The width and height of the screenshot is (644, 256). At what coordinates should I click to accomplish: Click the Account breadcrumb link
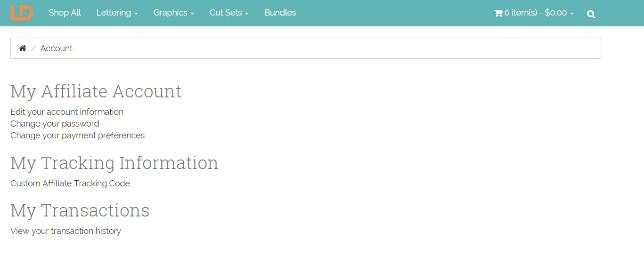[x=57, y=48]
